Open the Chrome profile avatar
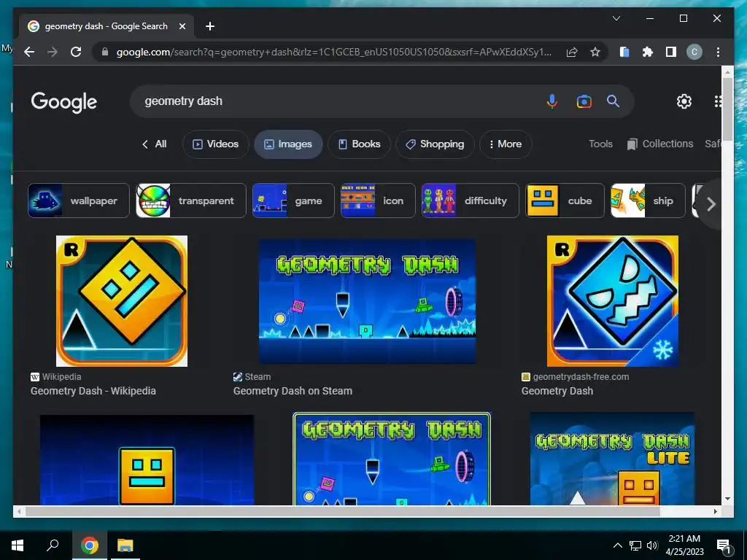 click(694, 52)
